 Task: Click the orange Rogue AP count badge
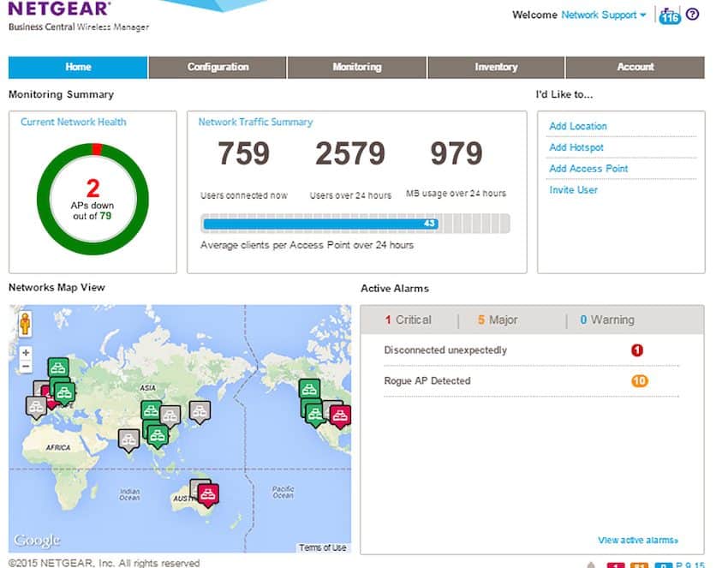tap(639, 381)
